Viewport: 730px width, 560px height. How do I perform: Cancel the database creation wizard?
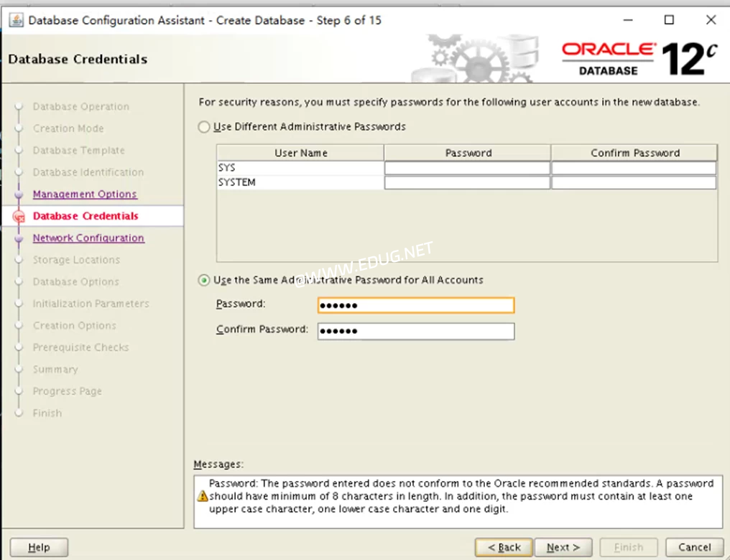pos(694,547)
